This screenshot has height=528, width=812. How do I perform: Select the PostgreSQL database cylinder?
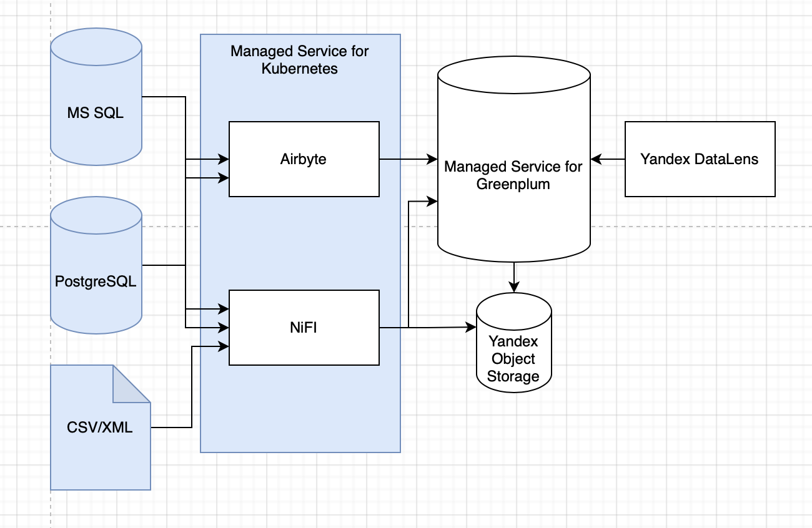pos(96,265)
